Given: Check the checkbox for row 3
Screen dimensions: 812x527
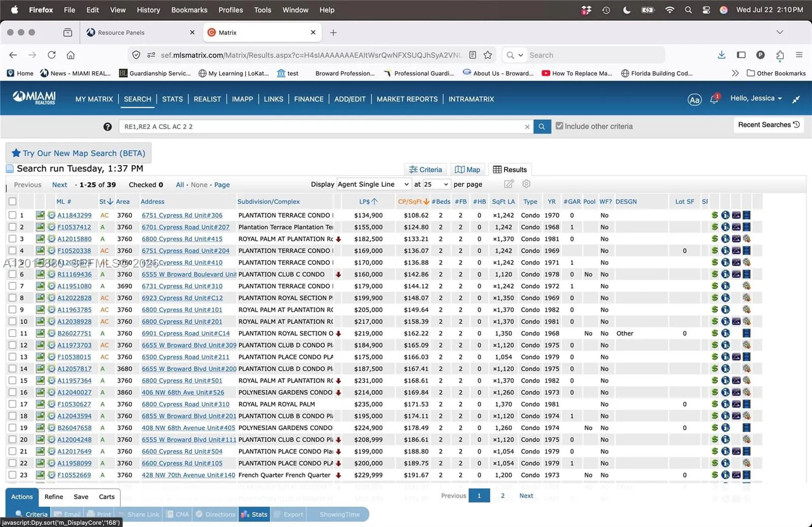Looking at the screenshot, I should pyautogui.click(x=12, y=239).
